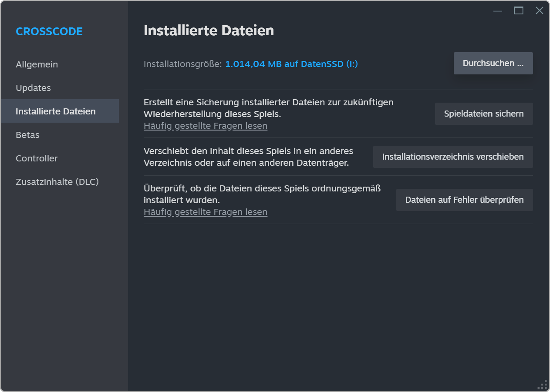Maximize the properties window
Image resolution: width=550 pixels, height=392 pixels.
(519, 11)
